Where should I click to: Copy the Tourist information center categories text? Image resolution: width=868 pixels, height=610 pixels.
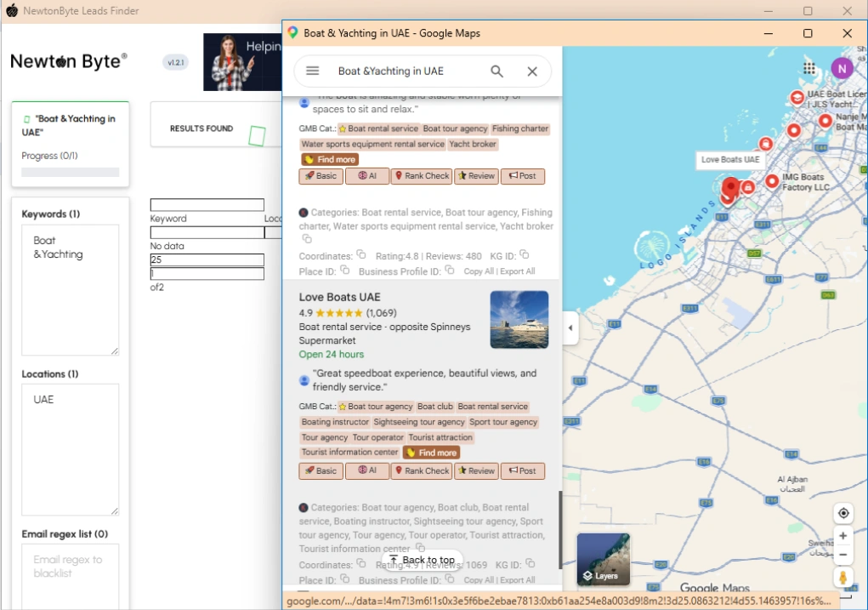coord(420,548)
